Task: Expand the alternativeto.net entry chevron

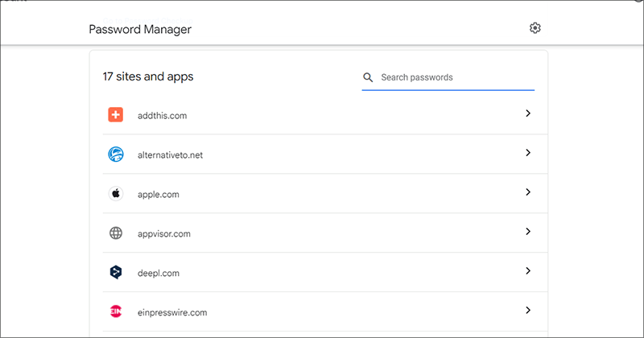Action: pyautogui.click(x=528, y=153)
